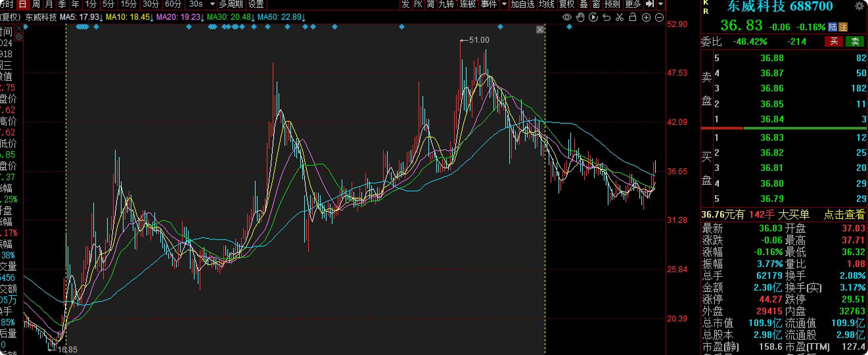Switch to the 60分 period tab

click(173, 4)
